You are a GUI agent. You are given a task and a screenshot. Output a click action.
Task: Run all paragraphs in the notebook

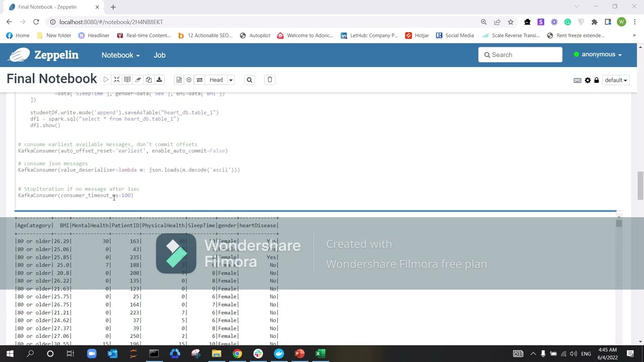point(106,79)
